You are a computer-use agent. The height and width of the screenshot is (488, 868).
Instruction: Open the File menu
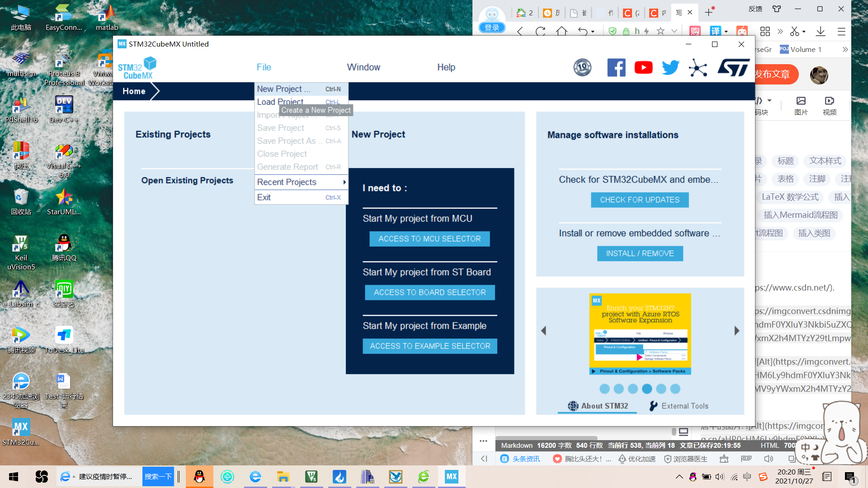(x=264, y=67)
